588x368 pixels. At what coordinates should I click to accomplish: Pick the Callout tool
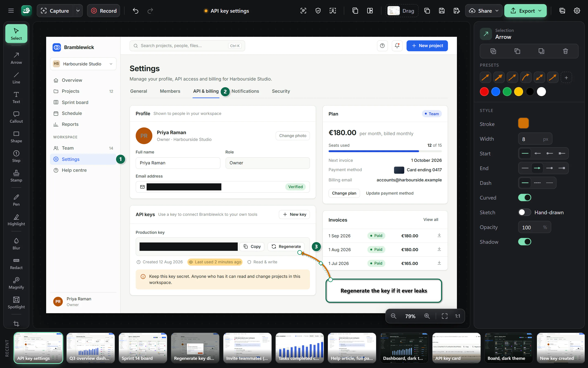[x=16, y=117]
